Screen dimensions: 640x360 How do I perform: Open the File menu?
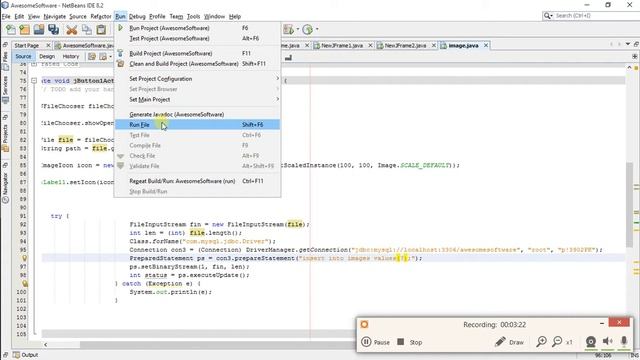[6, 16]
